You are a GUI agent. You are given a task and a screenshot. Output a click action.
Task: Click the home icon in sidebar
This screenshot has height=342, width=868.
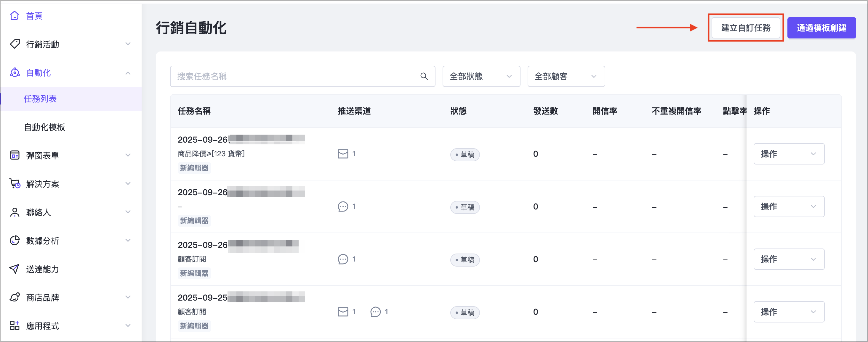(15, 15)
